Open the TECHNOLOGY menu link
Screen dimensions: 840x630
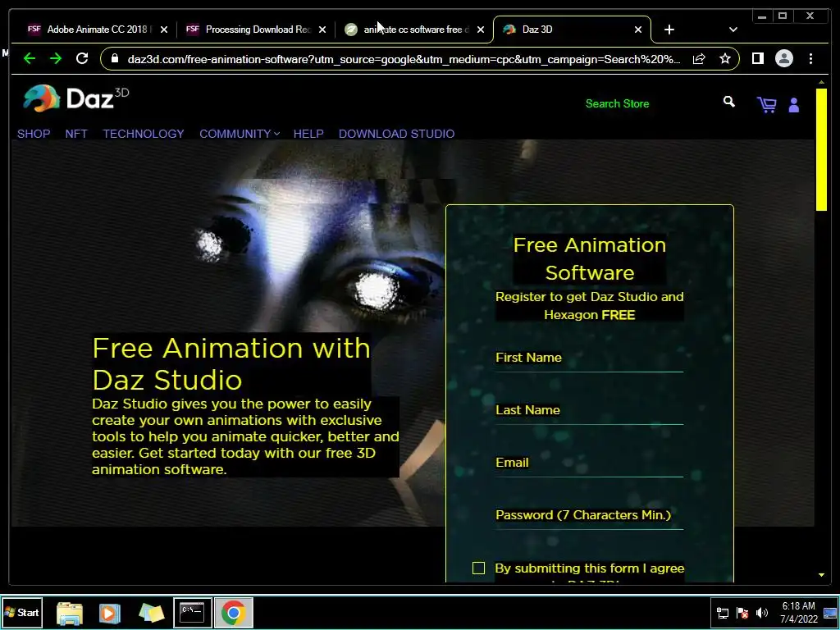[144, 134]
